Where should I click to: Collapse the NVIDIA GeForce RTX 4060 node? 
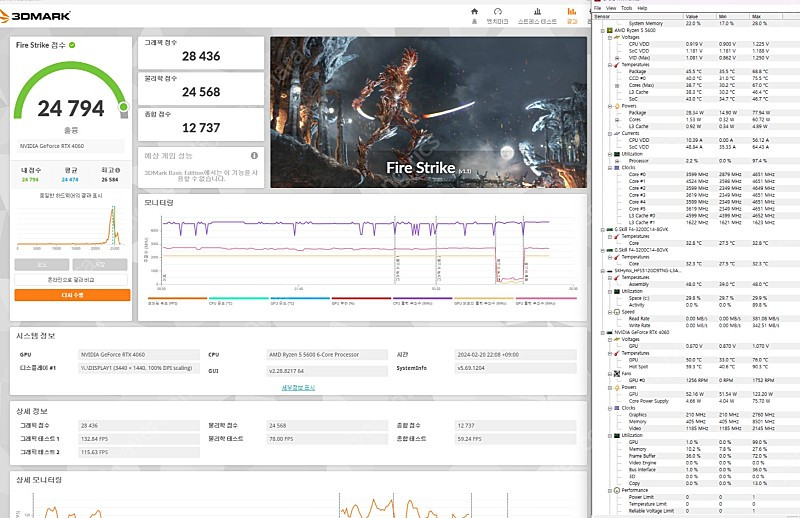click(603, 332)
